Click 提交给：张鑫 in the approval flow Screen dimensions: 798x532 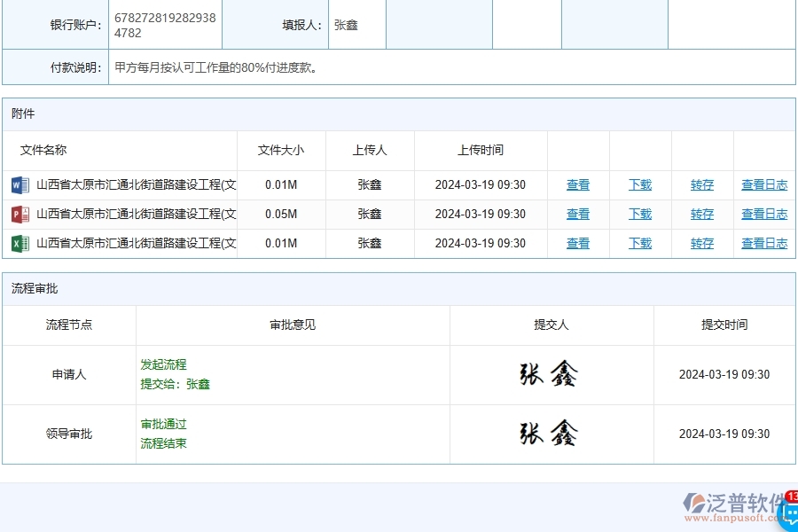click(x=177, y=384)
